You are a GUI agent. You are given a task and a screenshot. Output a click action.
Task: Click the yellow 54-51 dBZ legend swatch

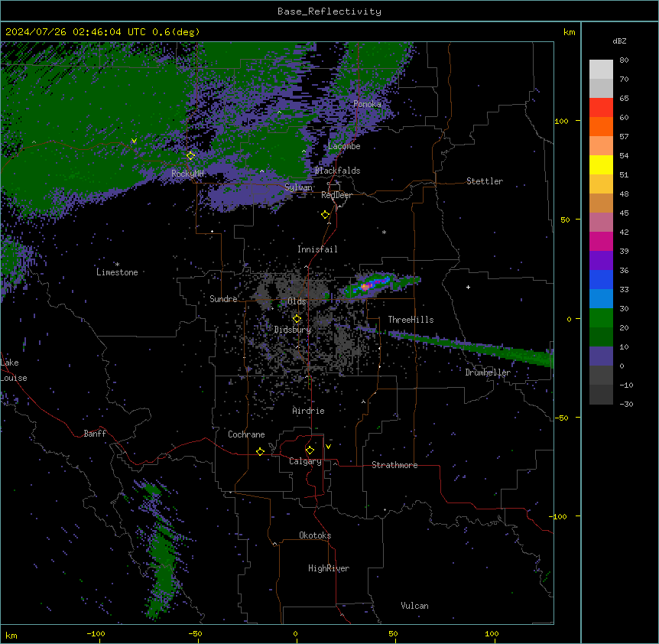pos(601,164)
